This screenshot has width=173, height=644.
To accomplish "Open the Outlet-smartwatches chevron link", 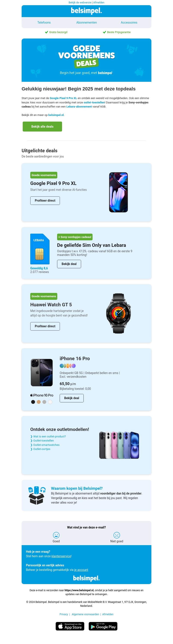I will (45, 445).
